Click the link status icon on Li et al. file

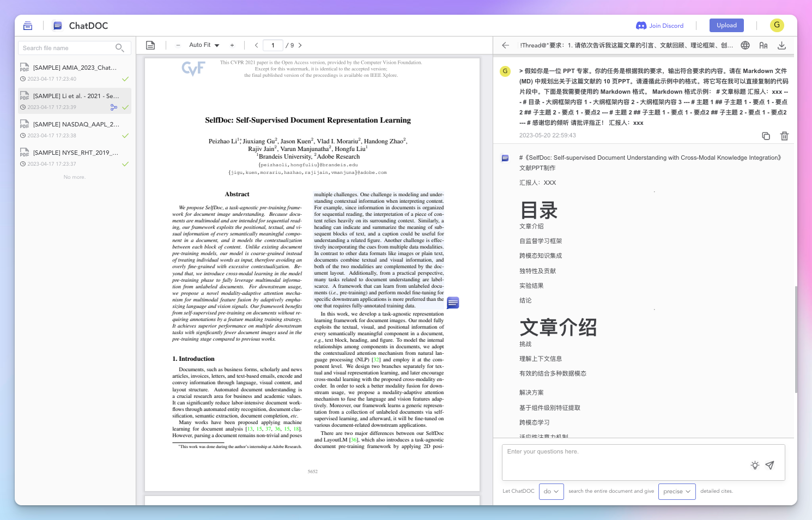113,107
